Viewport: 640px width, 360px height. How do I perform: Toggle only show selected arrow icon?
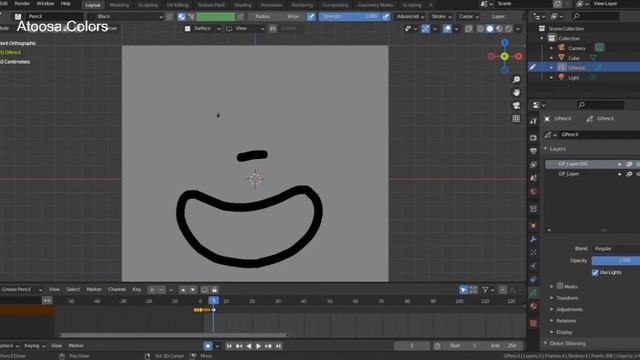coord(463,290)
